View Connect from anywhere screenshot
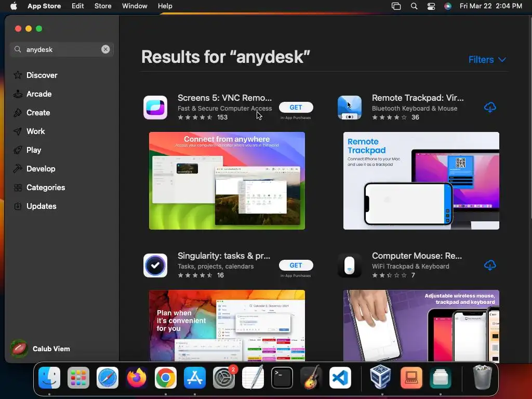 (x=227, y=181)
